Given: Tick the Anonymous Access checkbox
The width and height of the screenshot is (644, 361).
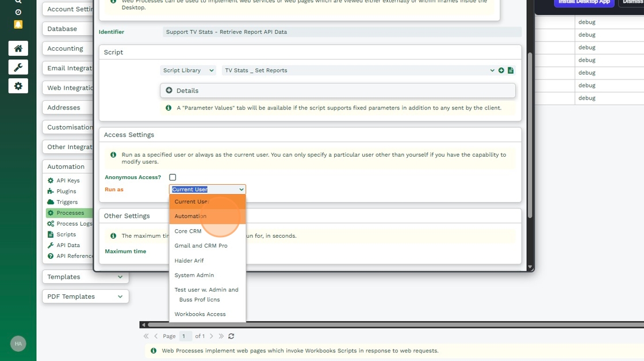Looking at the screenshot, I should click(172, 177).
